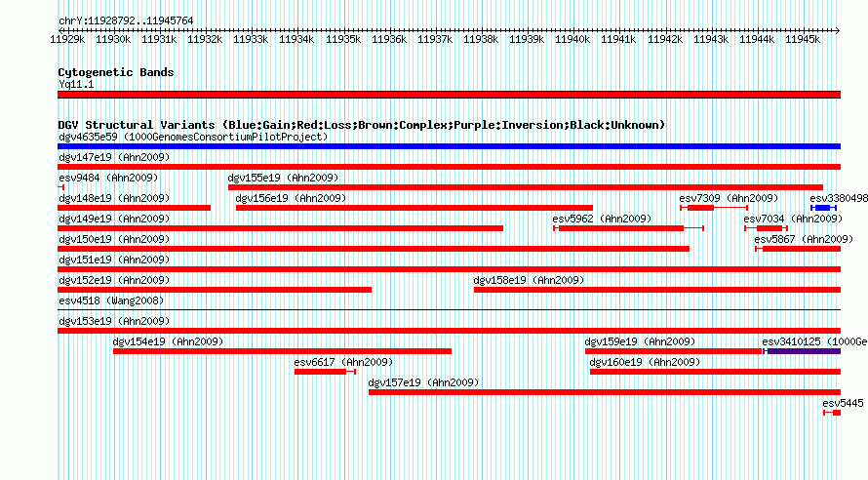Click the esv7309 (Ahn2009) variant label
Image resolution: width=868 pixels, height=480 pixels.
click(x=729, y=198)
